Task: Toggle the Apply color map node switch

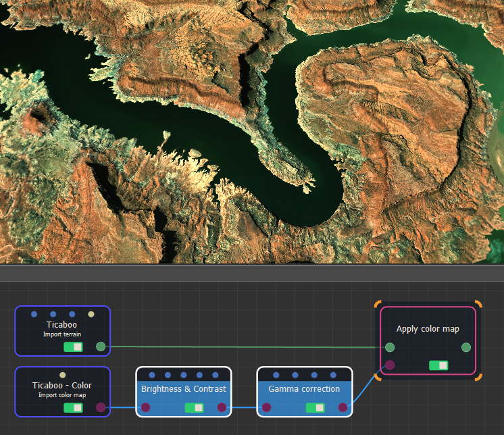Action: tap(438, 365)
